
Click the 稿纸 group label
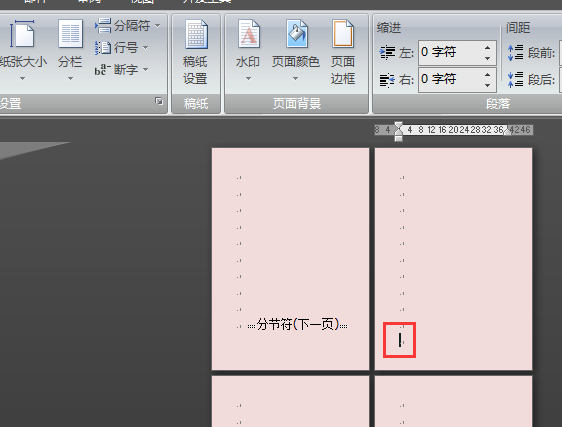point(196,104)
